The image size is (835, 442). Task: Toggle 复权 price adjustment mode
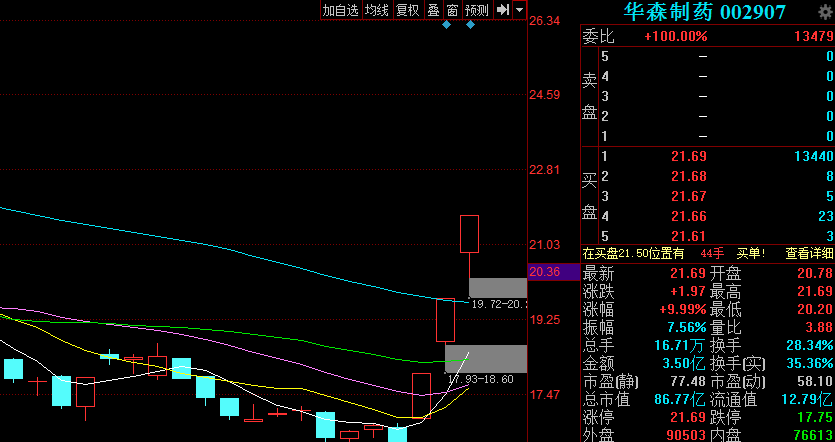coord(407,10)
